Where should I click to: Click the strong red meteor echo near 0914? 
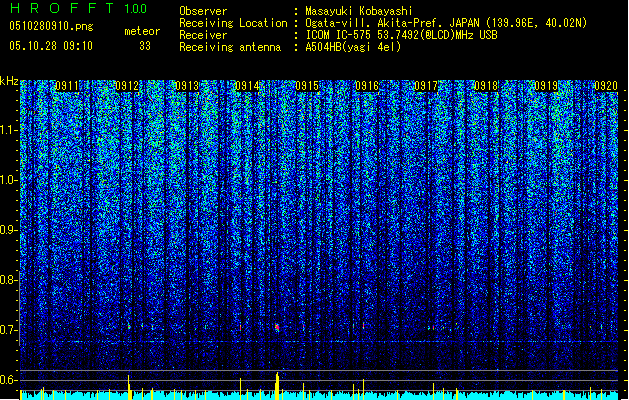(277, 327)
